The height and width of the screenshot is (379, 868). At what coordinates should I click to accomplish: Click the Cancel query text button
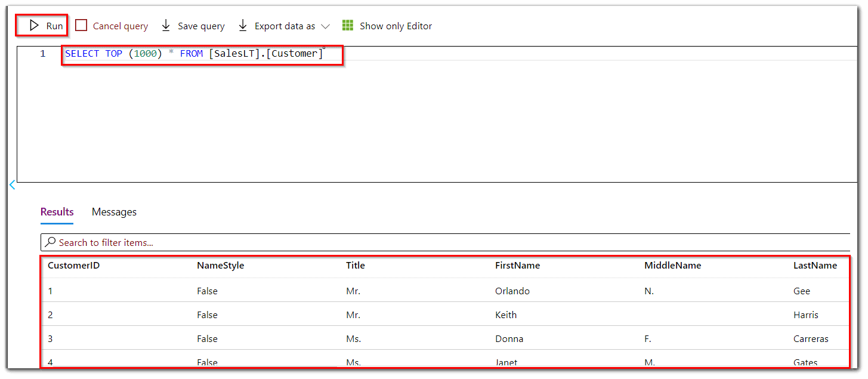pyautogui.click(x=121, y=26)
